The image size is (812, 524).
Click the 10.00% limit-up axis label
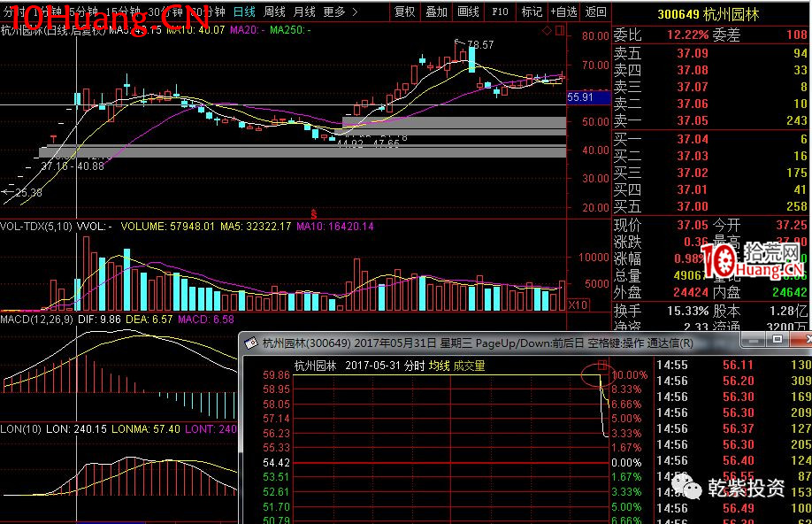[x=630, y=374]
